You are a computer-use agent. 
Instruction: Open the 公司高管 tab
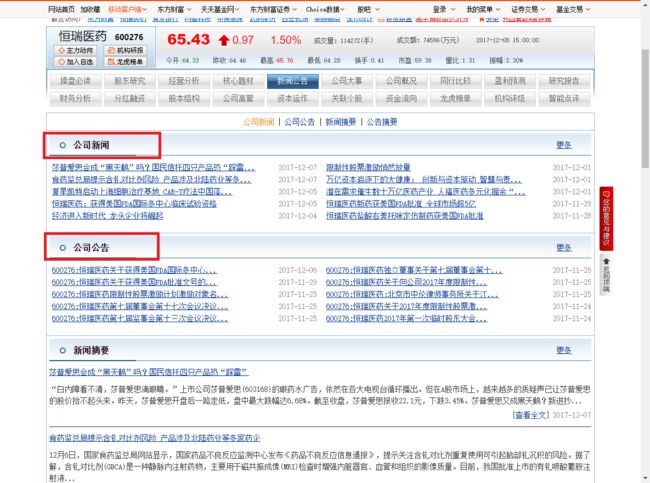238,99
